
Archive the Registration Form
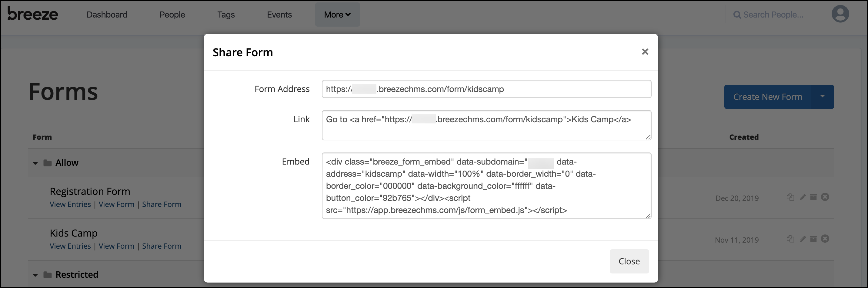point(813,197)
